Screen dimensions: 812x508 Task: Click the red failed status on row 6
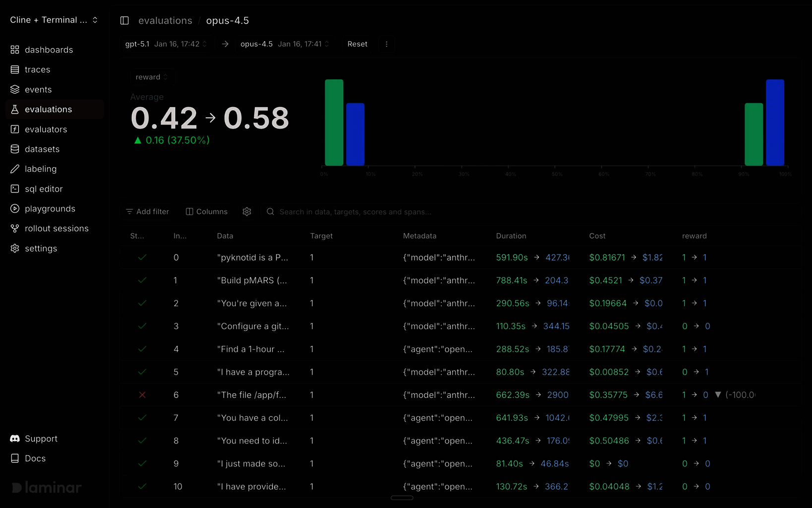[x=142, y=395]
